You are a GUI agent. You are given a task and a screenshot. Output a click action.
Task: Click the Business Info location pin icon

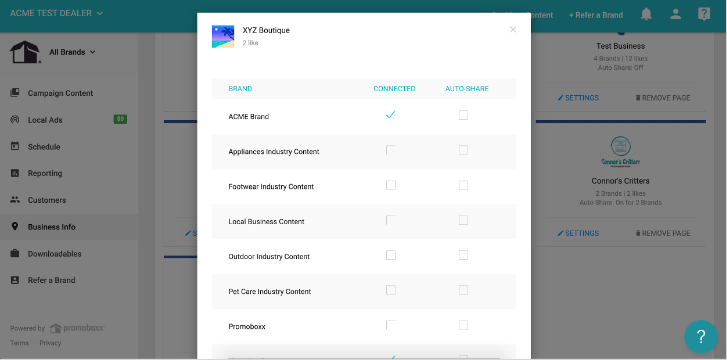(15, 227)
